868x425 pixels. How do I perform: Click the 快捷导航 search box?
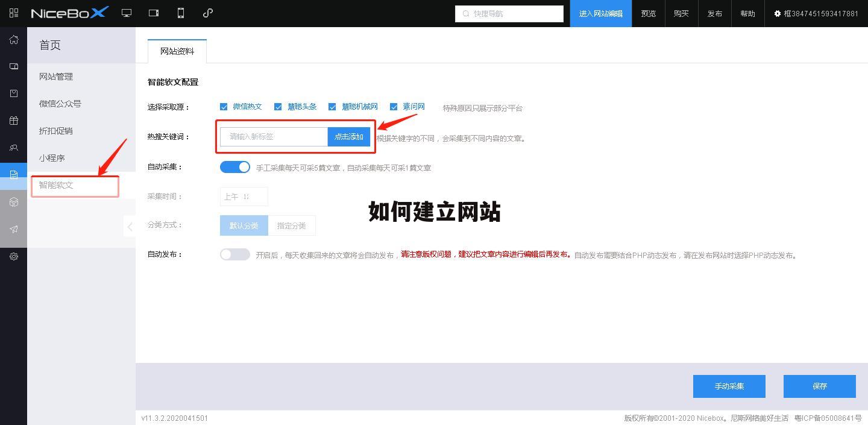(509, 13)
